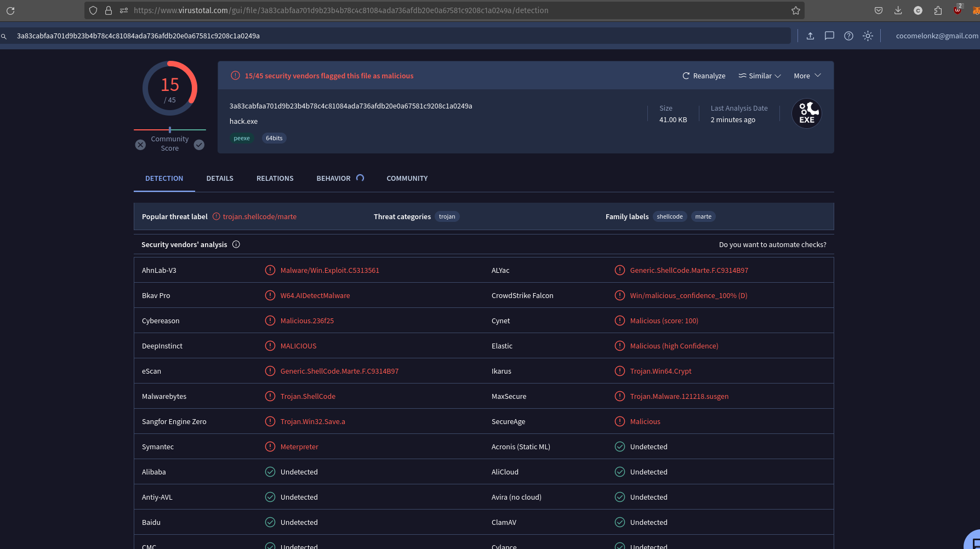This screenshot has width=980, height=549.
Task: Click the upload file icon
Action: [x=810, y=36]
